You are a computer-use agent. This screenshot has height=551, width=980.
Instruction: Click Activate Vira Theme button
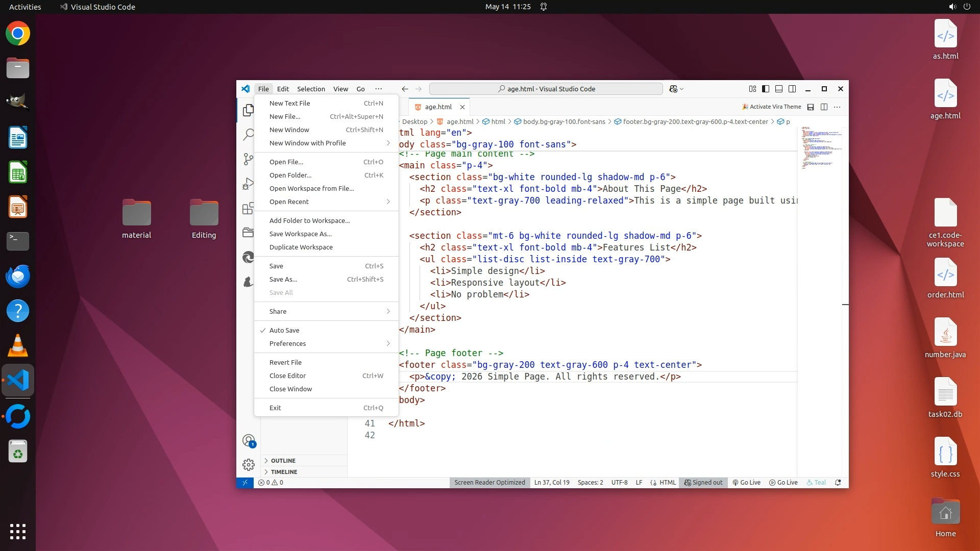(x=772, y=107)
